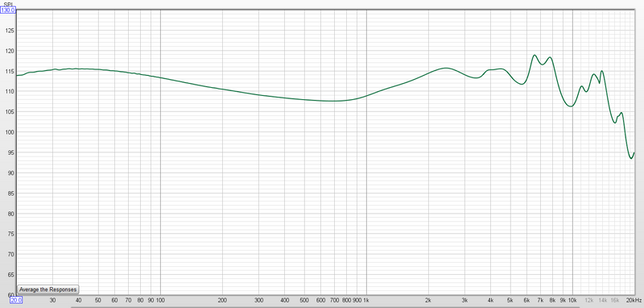Viewport: 644px width, 308px height.
Task: Click the 14k frequency axis label
Action: click(x=603, y=300)
